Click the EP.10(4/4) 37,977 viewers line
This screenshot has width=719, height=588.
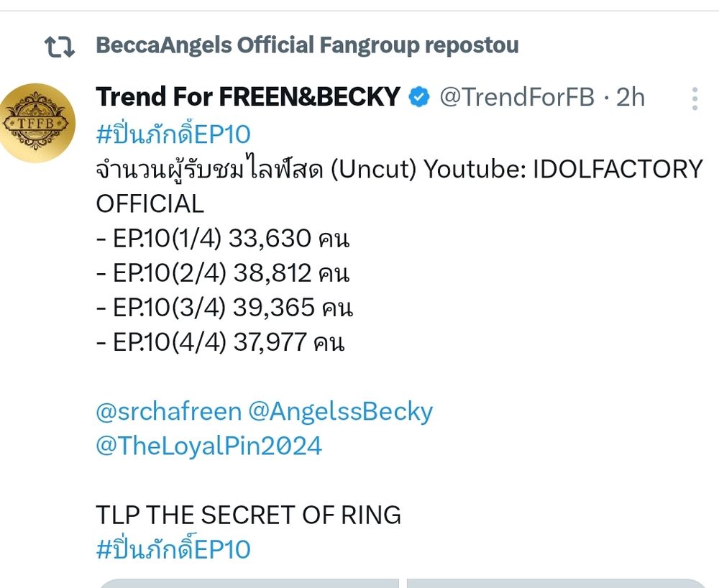pyautogui.click(x=220, y=342)
